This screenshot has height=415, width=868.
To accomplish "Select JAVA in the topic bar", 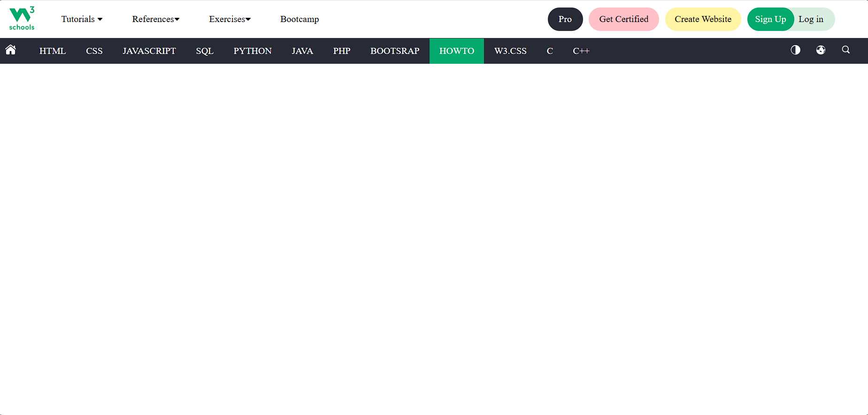I will point(302,51).
